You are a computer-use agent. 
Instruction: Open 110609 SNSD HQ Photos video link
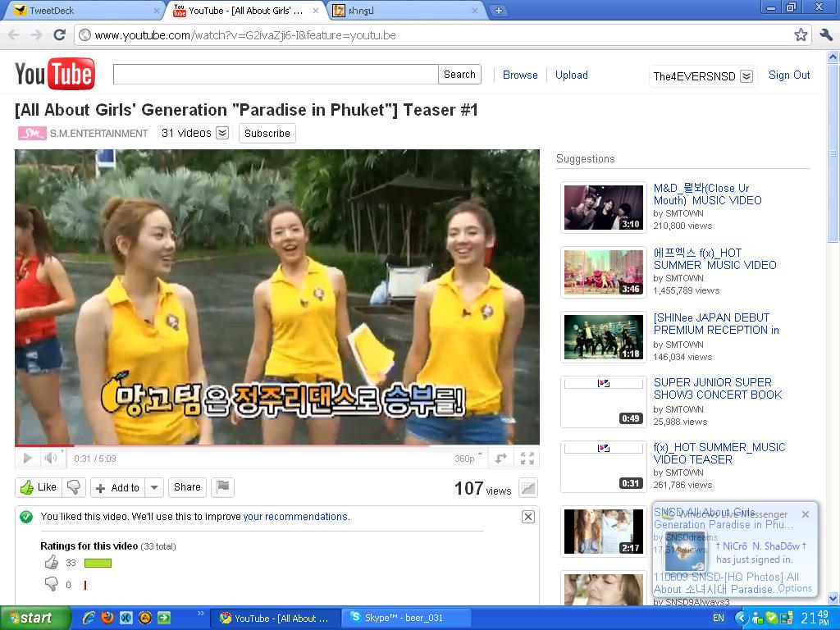coord(726,583)
